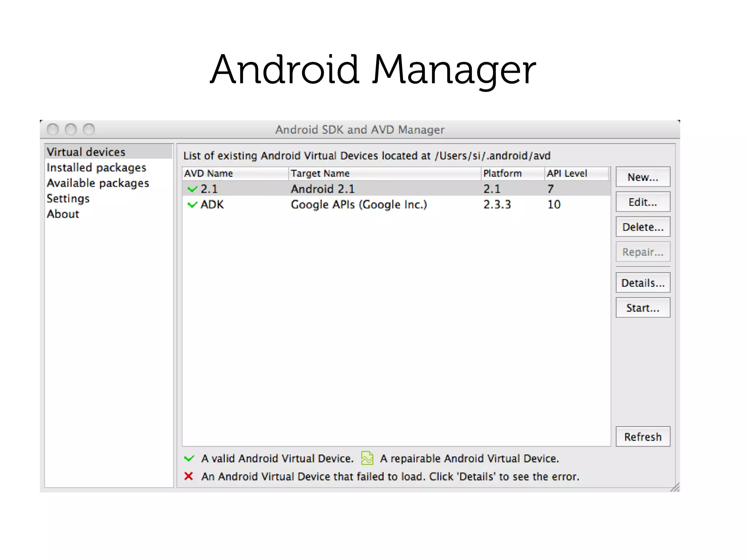The image size is (747, 560).
Task: Refresh the AVD list
Action: tap(643, 436)
